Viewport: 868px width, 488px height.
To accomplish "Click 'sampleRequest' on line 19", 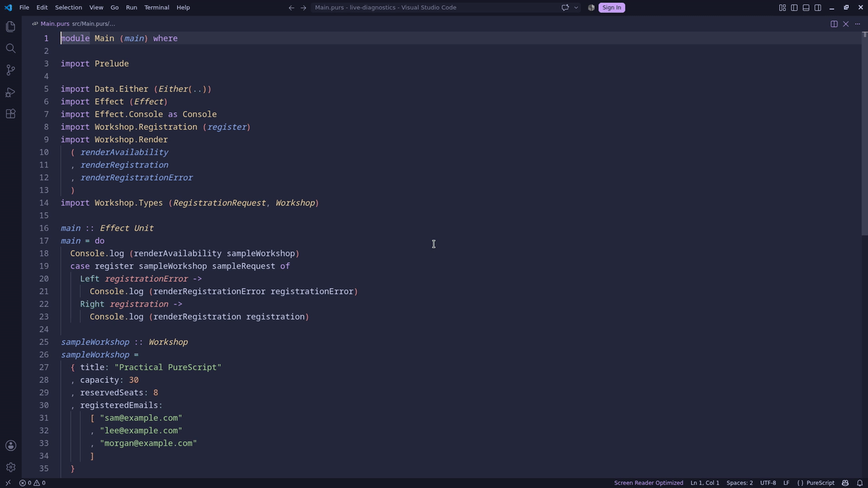I will point(243,266).
